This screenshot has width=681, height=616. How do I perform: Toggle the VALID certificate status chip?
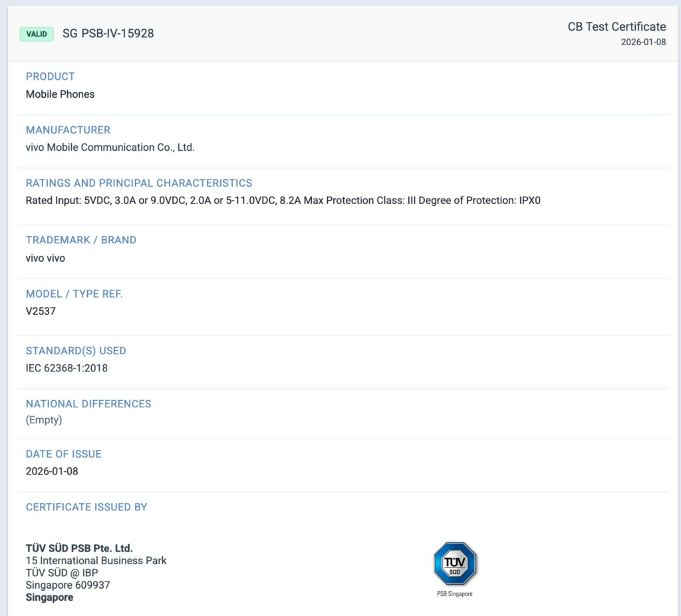pos(36,33)
